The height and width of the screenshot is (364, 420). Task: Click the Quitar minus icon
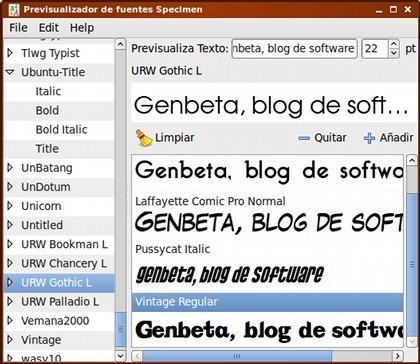(x=304, y=138)
